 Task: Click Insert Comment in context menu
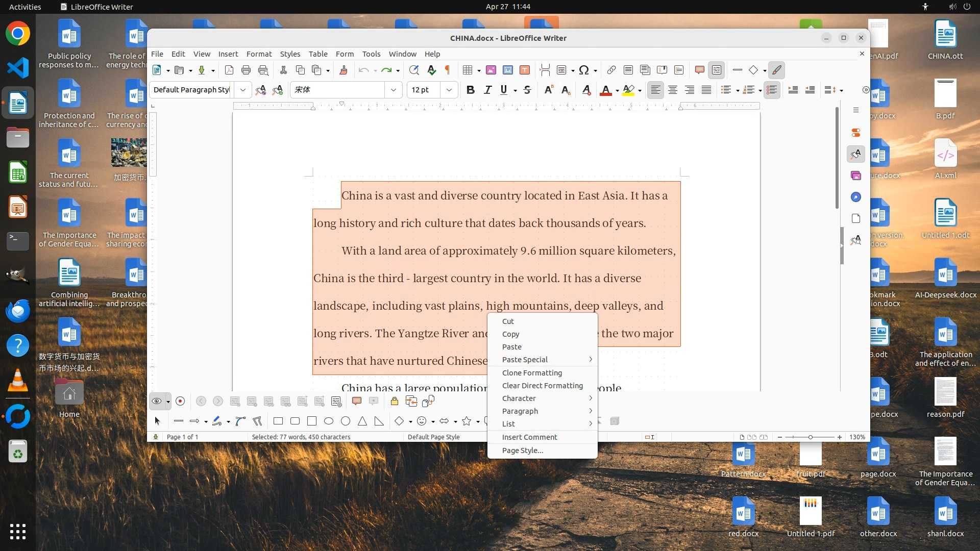[x=529, y=437]
